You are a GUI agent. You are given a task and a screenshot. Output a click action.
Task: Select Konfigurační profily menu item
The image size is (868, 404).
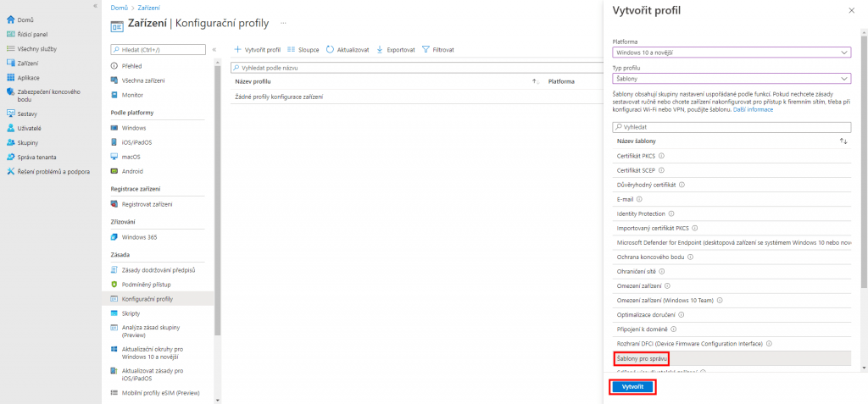point(147,298)
